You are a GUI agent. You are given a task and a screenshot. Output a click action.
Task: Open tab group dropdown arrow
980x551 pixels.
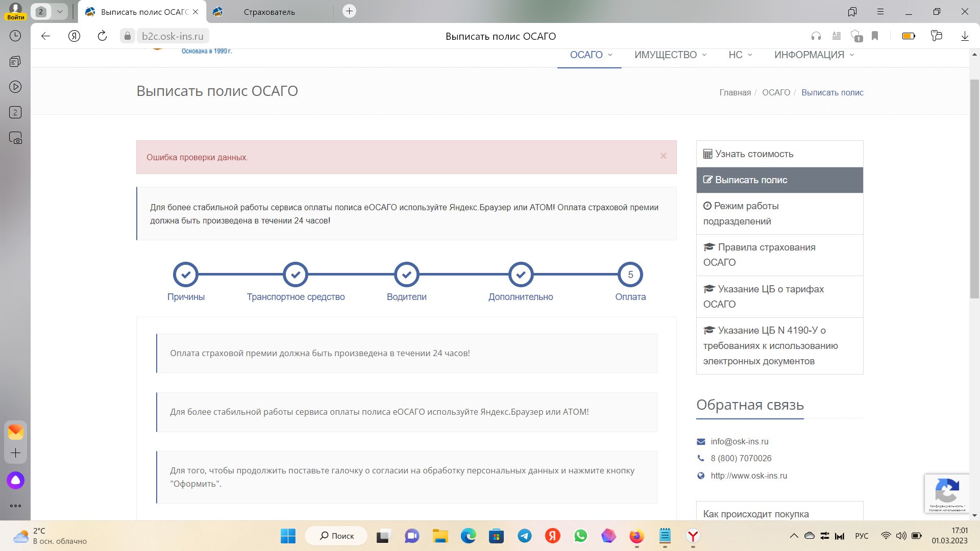tap(60, 11)
